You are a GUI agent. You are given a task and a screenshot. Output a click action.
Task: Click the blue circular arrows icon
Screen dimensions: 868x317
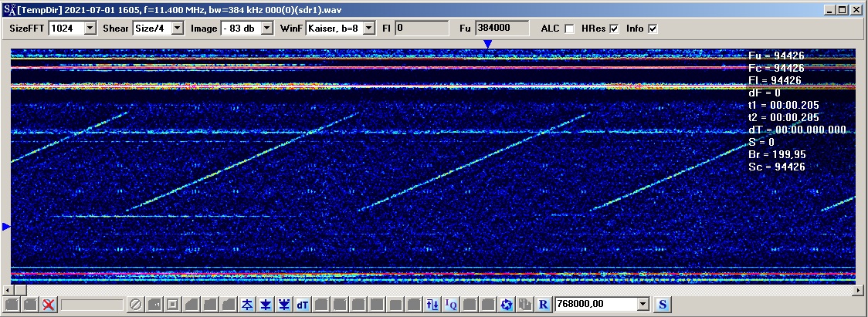point(507,305)
